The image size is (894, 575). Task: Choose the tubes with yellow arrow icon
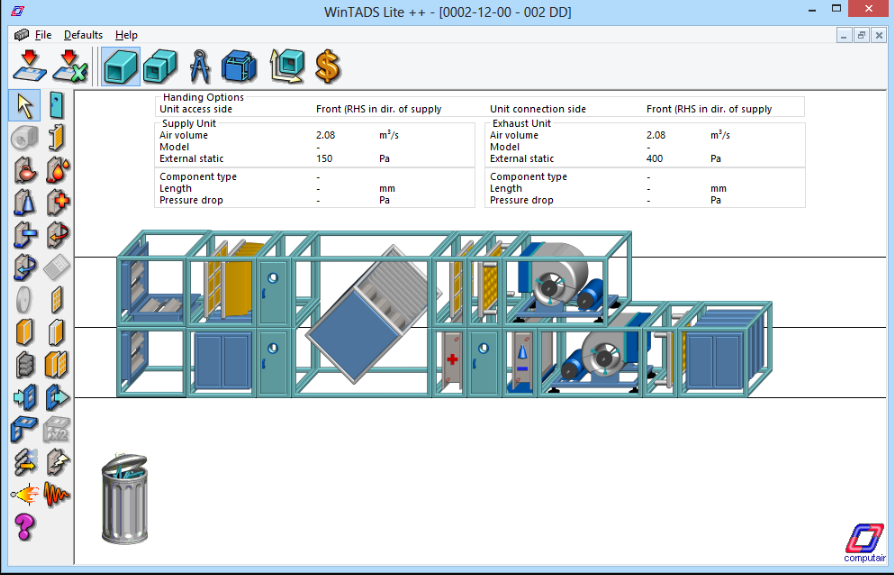25,462
